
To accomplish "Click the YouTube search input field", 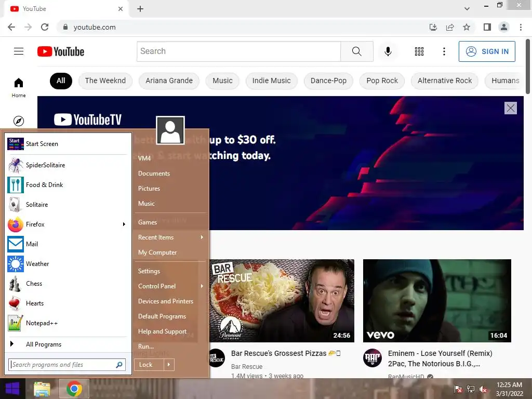I will (238, 51).
